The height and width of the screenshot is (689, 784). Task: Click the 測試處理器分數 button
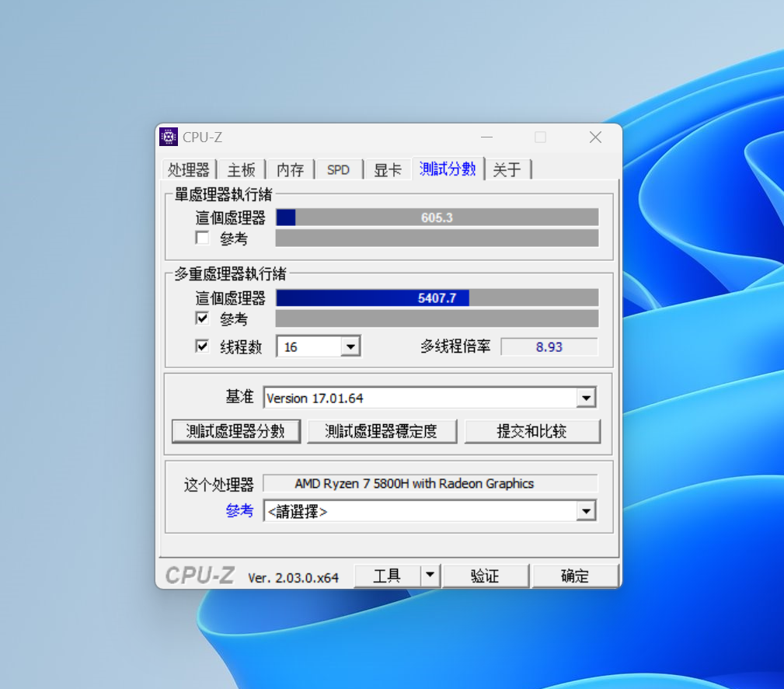tap(236, 431)
